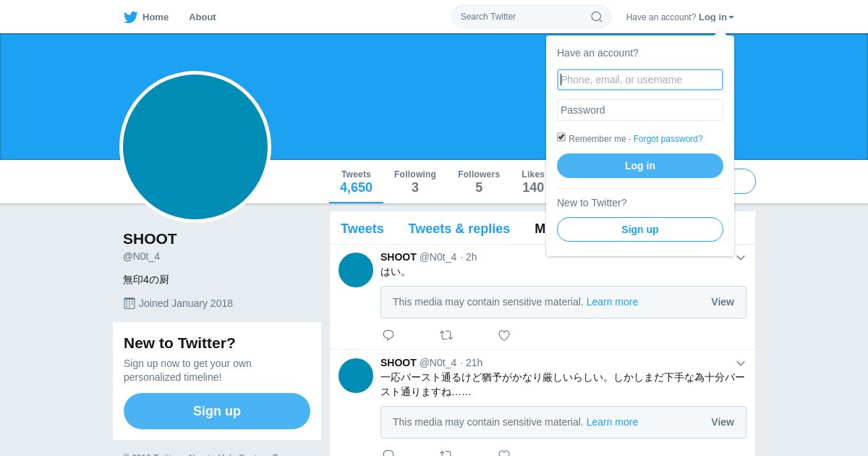
Task: Collapse the Log in dropdown caret
Action: coord(731,17)
